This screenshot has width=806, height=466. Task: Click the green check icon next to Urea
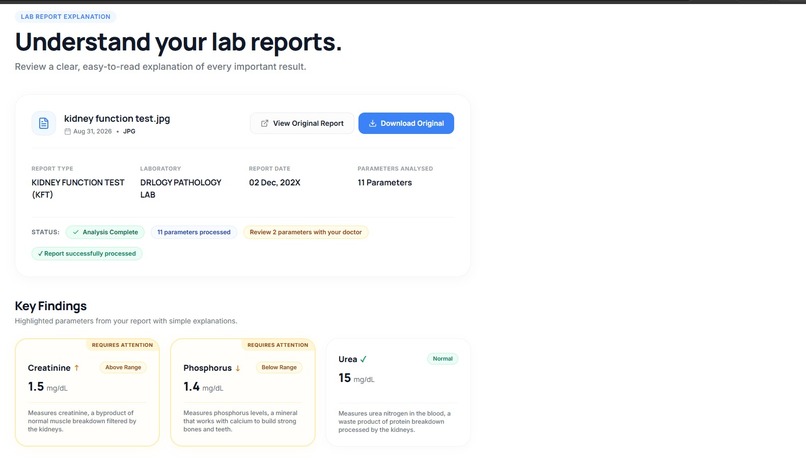[x=363, y=359]
